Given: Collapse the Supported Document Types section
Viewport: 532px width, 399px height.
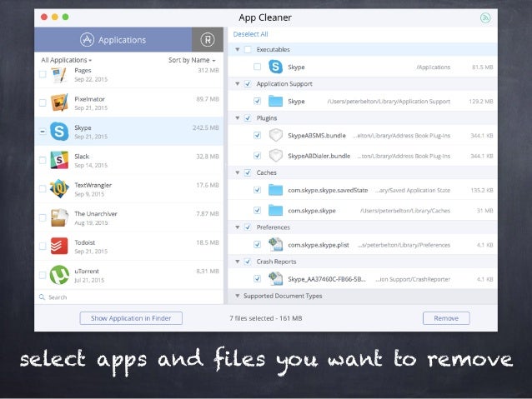Looking at the screenshot, I should [238, 296].
